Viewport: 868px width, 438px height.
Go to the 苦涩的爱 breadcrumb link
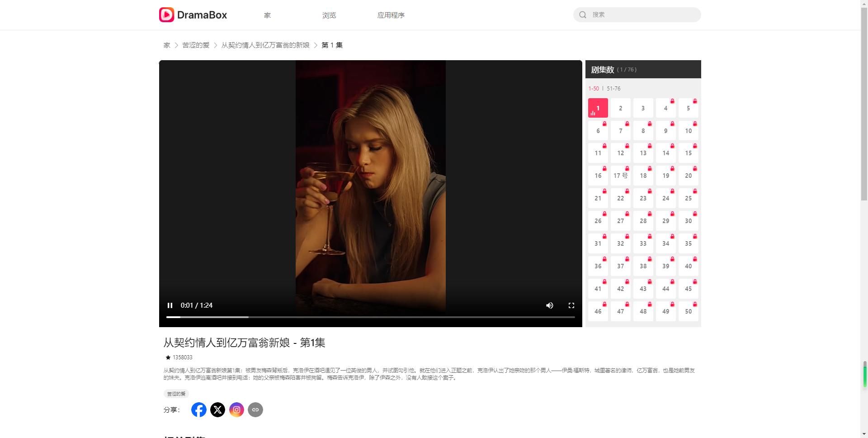pyautogui.click(x=196, y=45)
